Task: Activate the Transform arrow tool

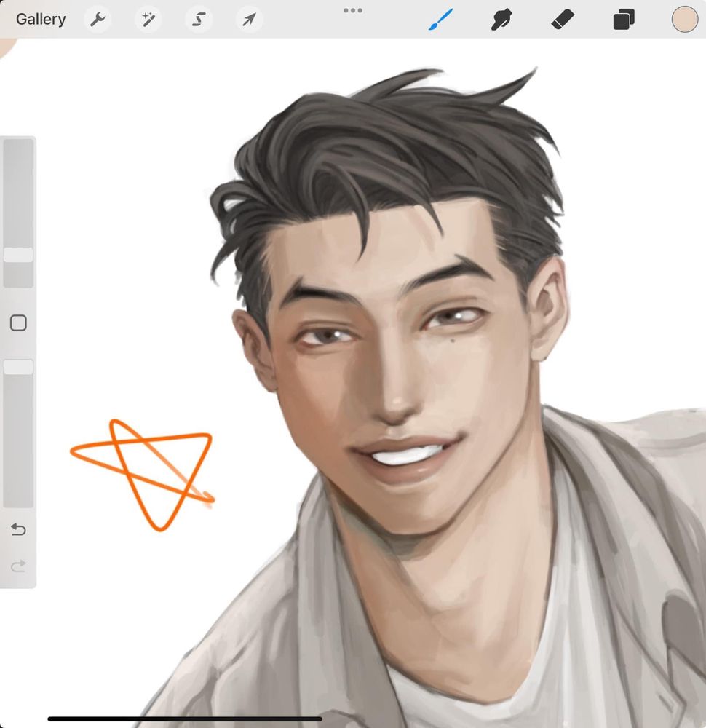Action: point(249,20)
